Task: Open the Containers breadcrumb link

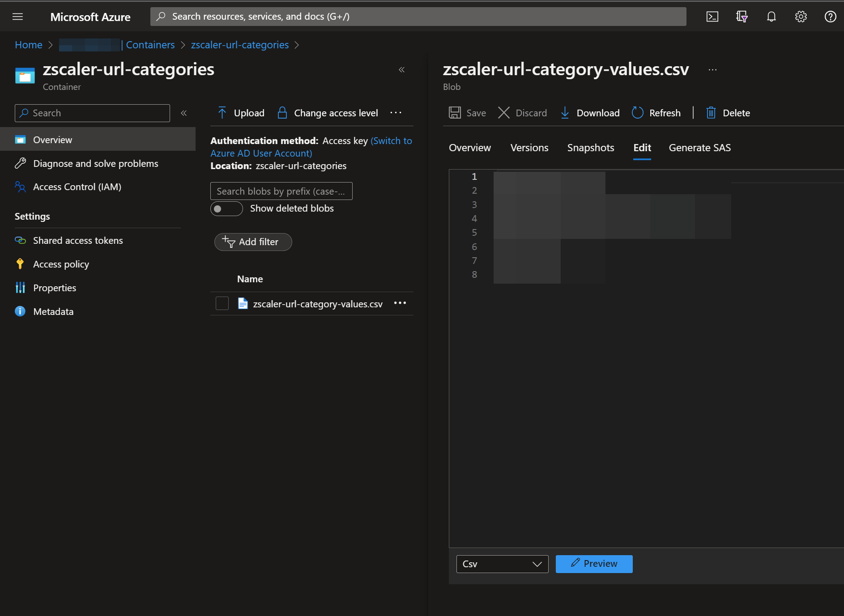Action: point(150,45)
